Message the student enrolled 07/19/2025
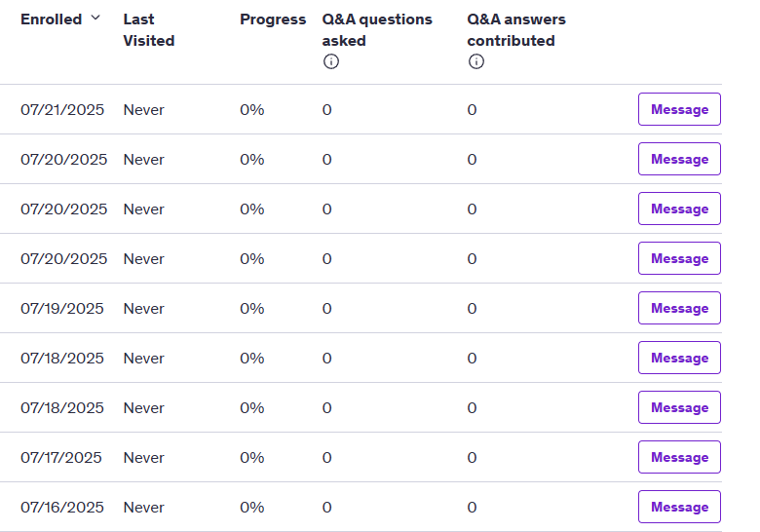Image resolution: width=760 pixels, height=532 pixels. [679, 308]
